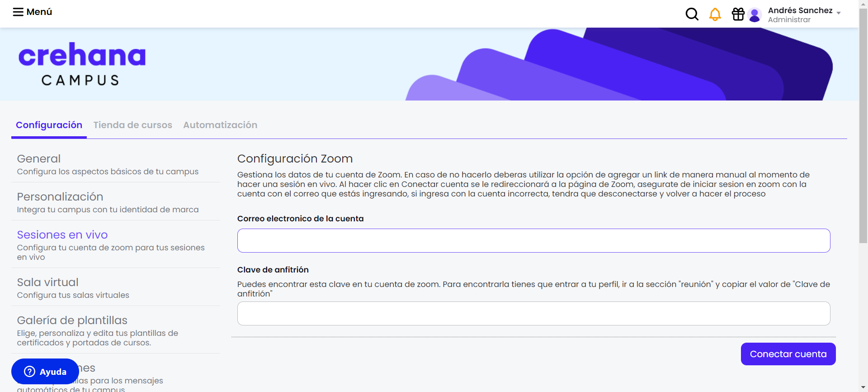Open the Galería de plantillas section

coord(116,331)
